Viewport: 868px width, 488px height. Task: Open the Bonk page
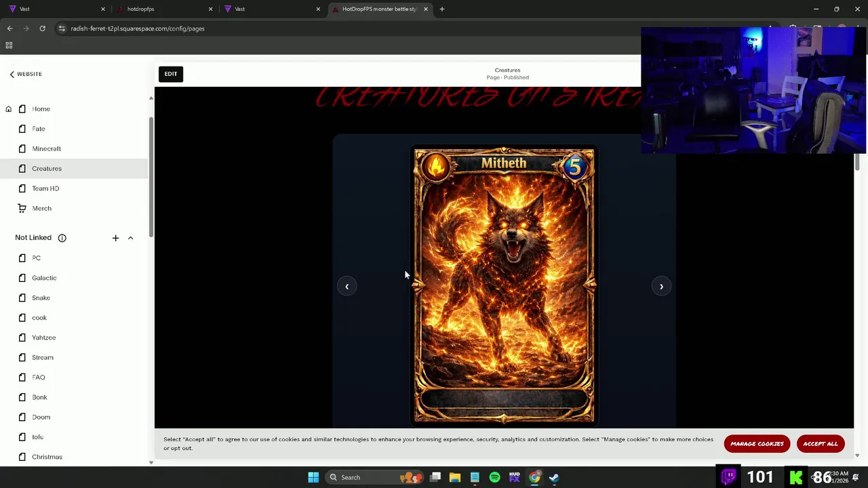[x=39, y=397]
